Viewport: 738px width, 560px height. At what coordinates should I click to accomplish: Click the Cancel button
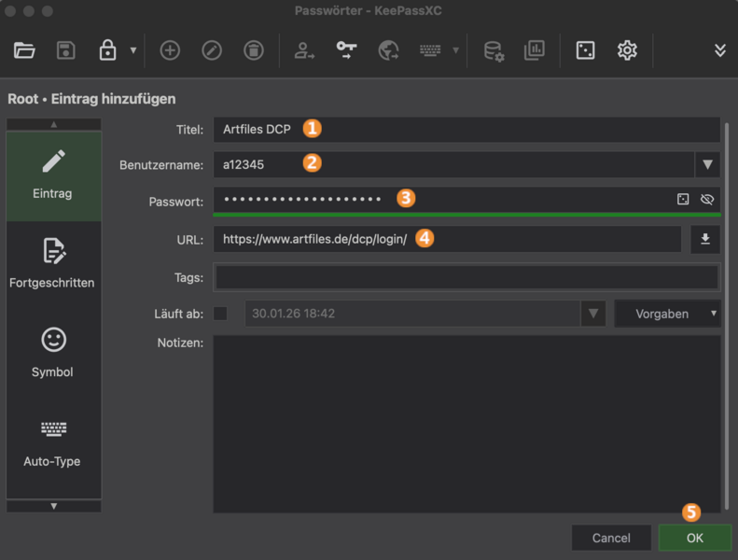click(611, 538)
